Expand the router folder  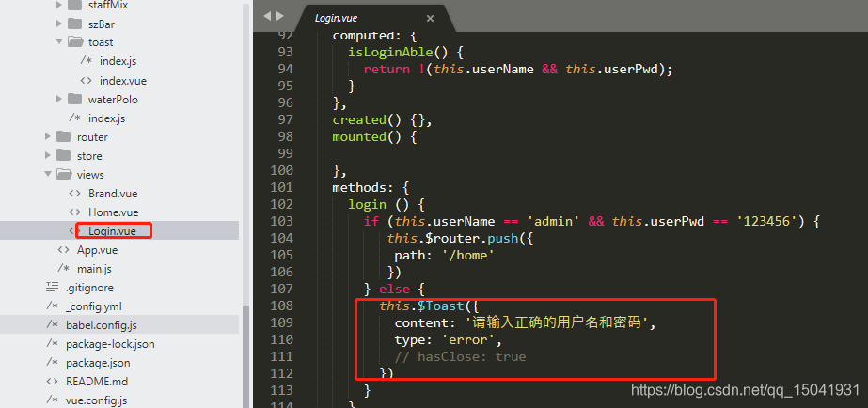48,136
